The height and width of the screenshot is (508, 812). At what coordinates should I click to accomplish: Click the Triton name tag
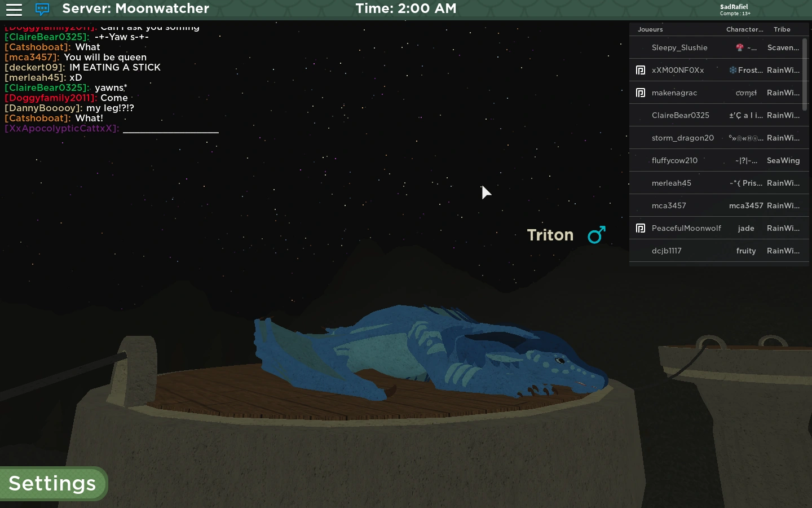[550, 235]
